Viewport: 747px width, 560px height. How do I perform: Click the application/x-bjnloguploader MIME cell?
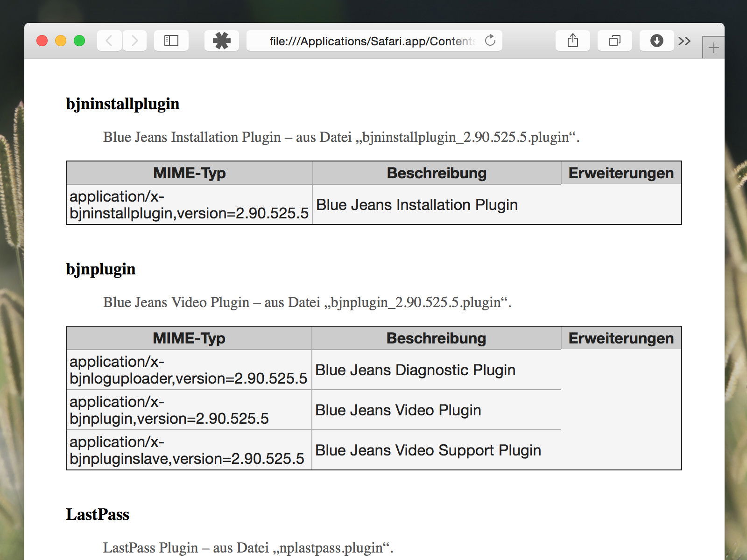click(189, 370)
